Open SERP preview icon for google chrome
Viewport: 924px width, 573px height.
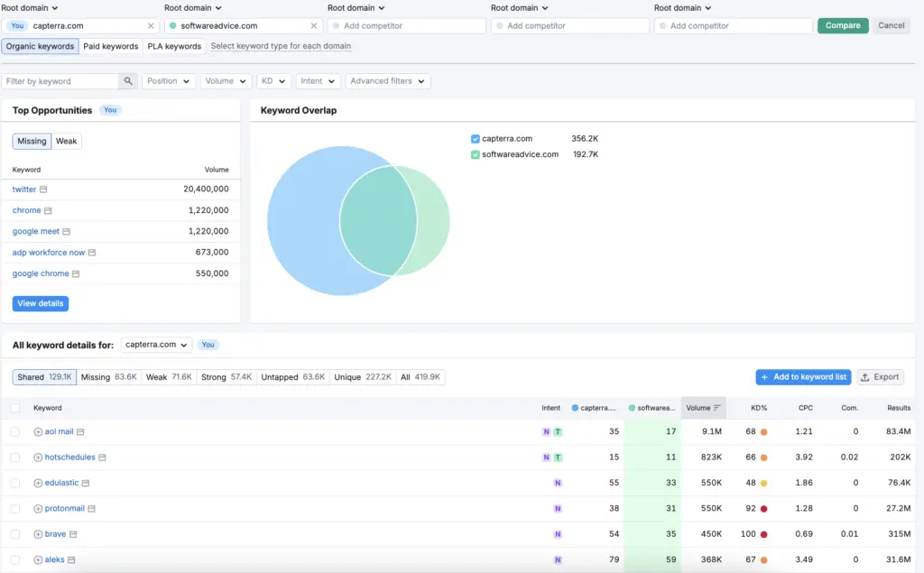[x=76, y=273]
